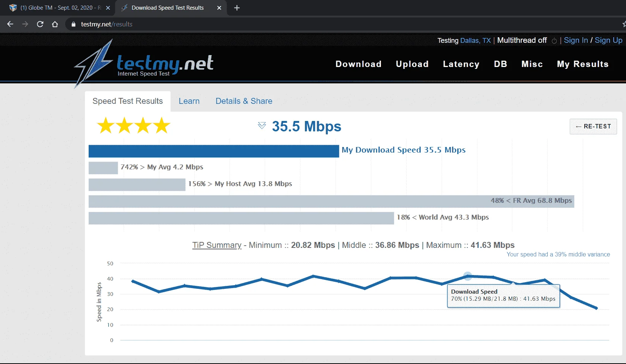The image size is (626, 364).
Task: Click the My Host Avg 13.8 Mbps bar
Action: (137, 185)
